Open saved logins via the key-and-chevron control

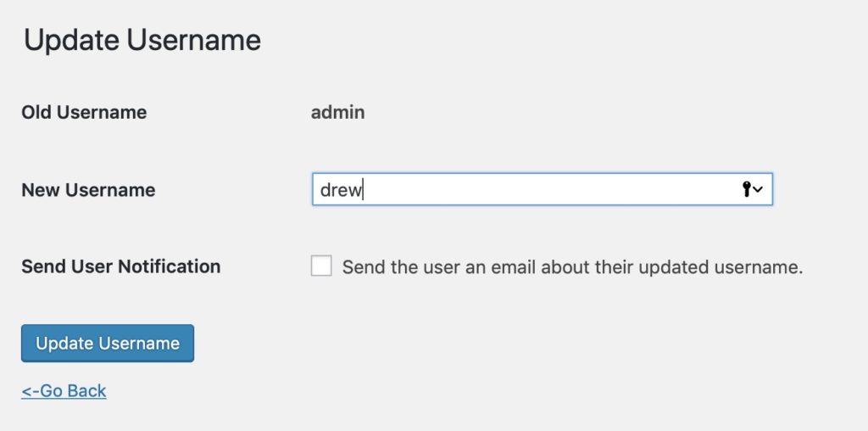click(753, 189)
